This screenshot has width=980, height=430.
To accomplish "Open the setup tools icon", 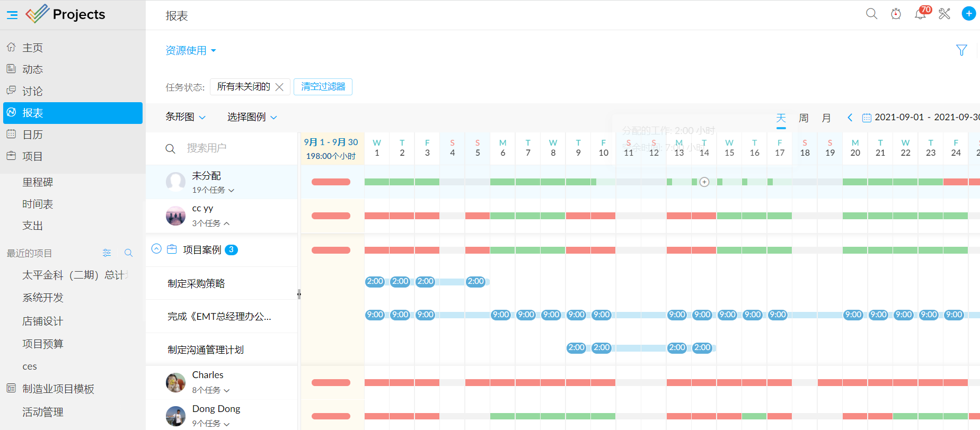I will 944,14.
